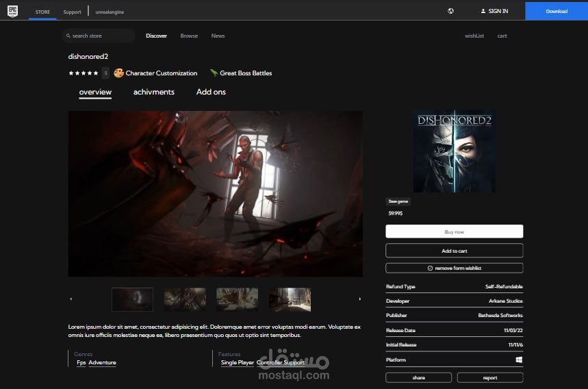Click the Platform label

(x=396, y=360)
